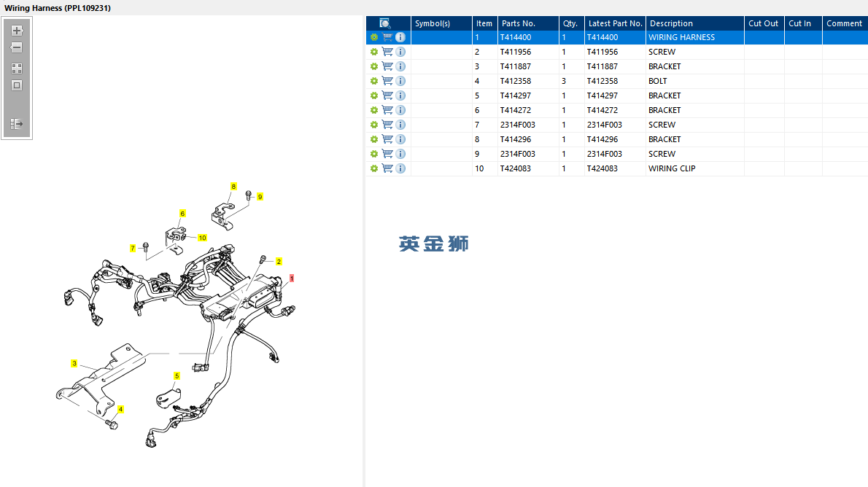Viewport: 868px width, 487px height.
Task: Select callout 6 on the diagram
Action: pyautogui.click(x=182, y=213)
